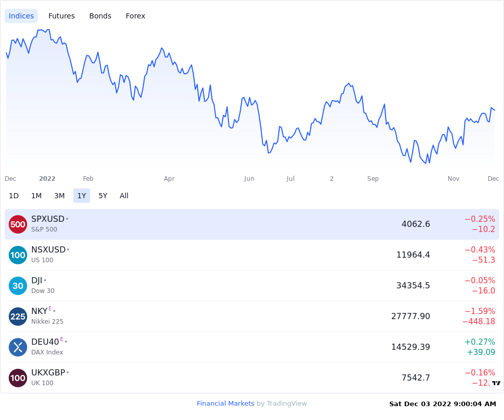Set chart range to 1D

click(x=14, y=196)
